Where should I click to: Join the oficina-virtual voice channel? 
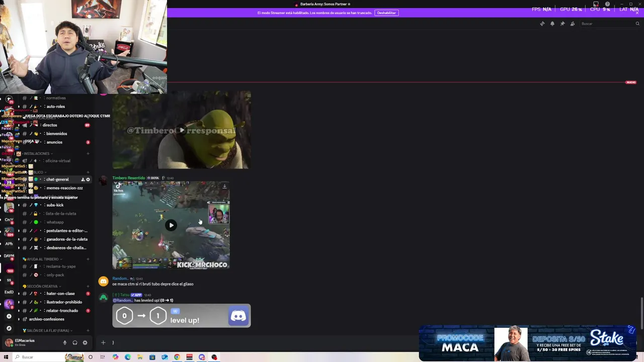pos(55,161)
